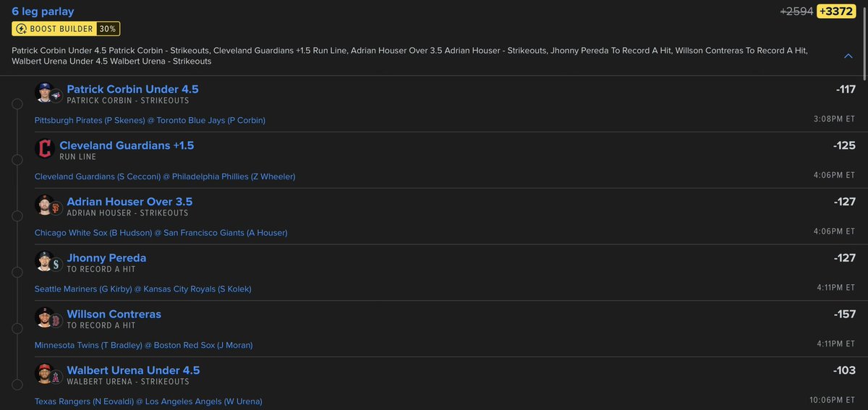Click the -103 odds for Walbert Urena
Viewport: 868px width, 410px height.
pos(844,370)
